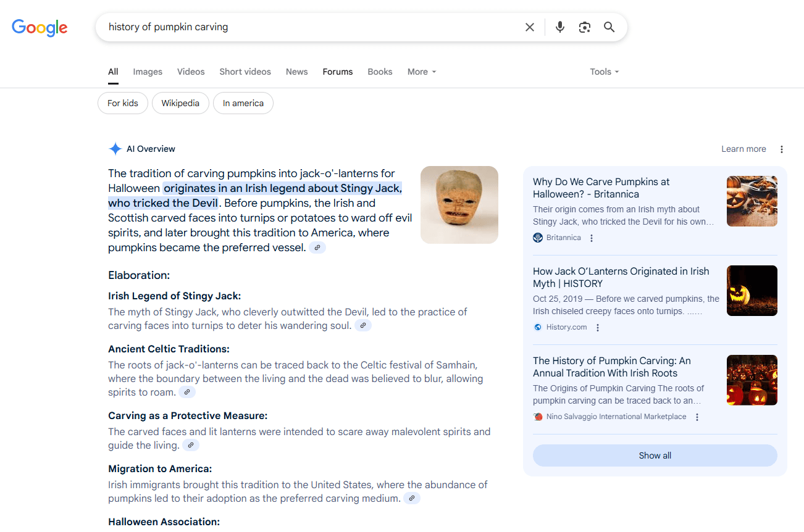Expand the More search filters dropdown
804x532 pixels.
(422, 72)
